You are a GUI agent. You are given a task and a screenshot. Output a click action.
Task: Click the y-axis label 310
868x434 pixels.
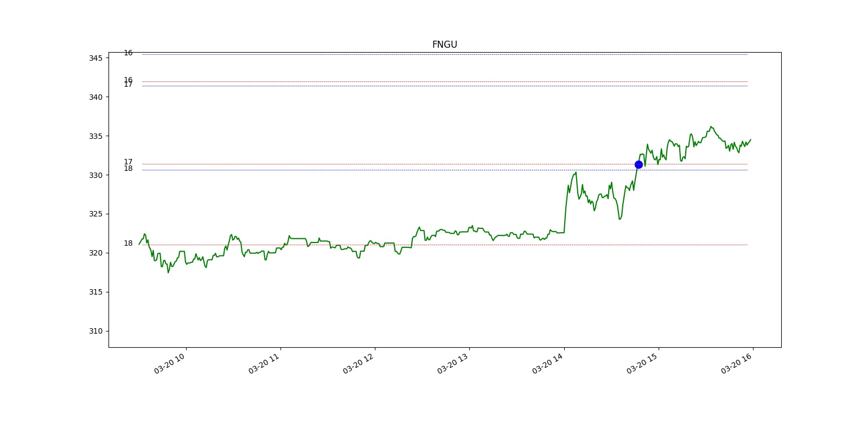click(x=95, y=331)
